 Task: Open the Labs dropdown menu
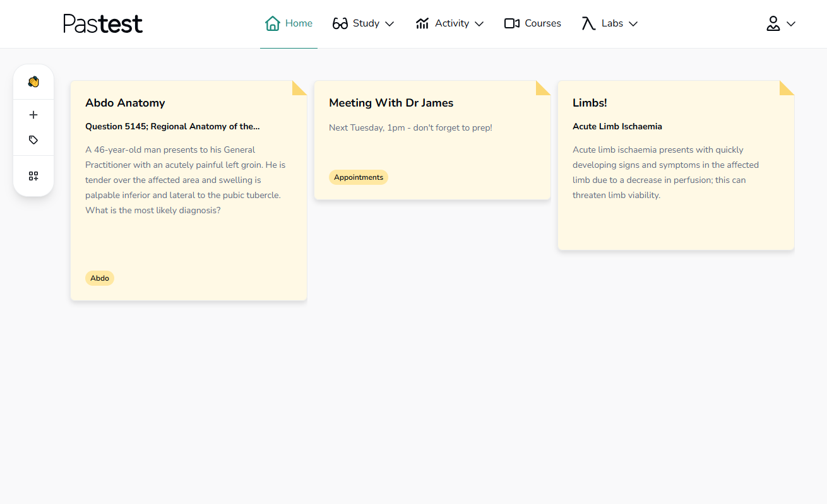(x=633, y=24)
